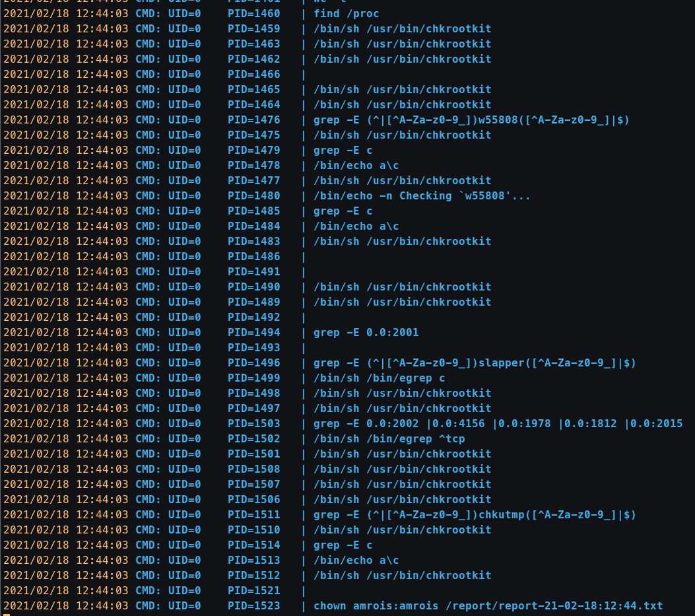The image size is (695, 616).
Task: Click the PID=1523 process ID
Action: [x=253, y=605]
